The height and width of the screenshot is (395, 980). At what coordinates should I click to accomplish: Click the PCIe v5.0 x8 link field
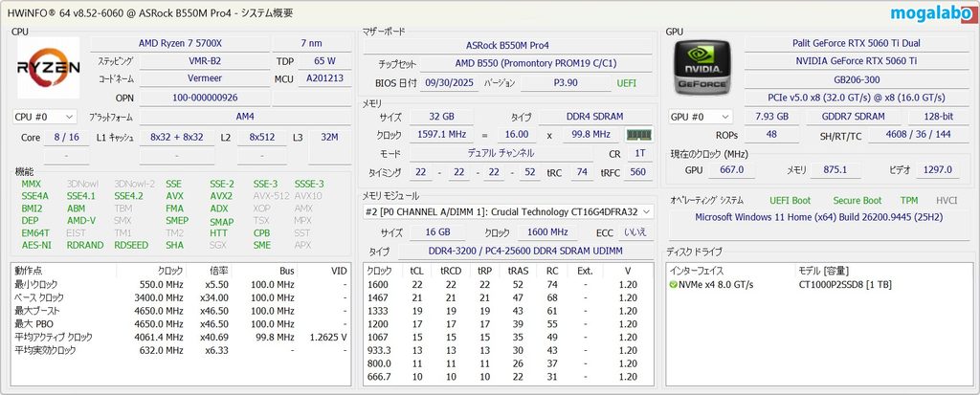pos(857,98)
